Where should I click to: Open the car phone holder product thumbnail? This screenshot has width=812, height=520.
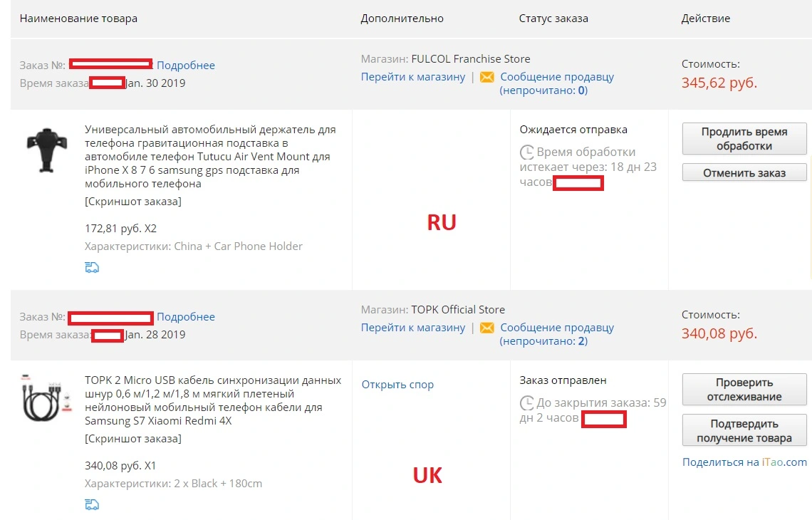[47, 150]
